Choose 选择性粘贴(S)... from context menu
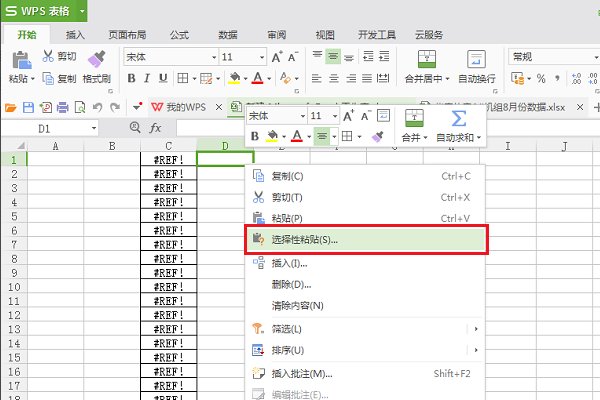 [x=366, y=240]
